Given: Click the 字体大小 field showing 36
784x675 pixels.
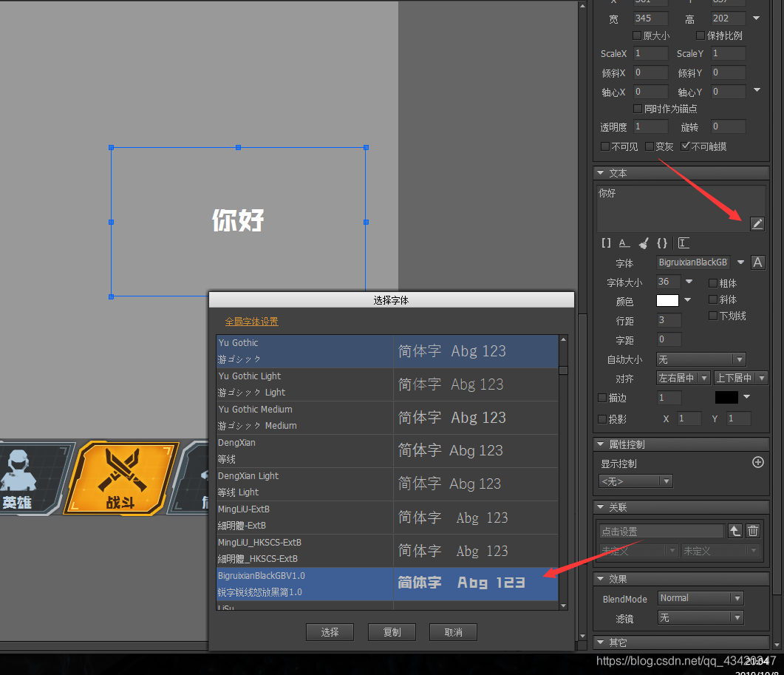Looking at the screenshot, I should (x=669, y=282).
